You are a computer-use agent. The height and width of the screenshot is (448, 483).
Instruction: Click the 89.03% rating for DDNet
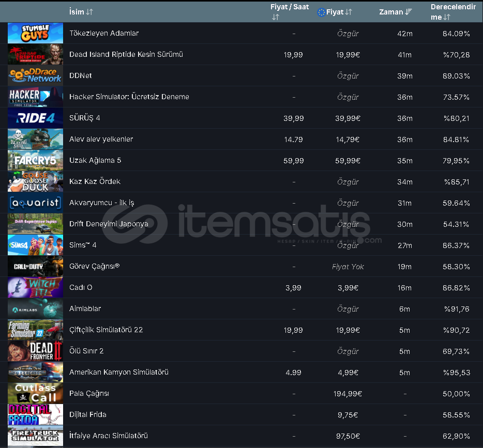(x=456, y=76)
